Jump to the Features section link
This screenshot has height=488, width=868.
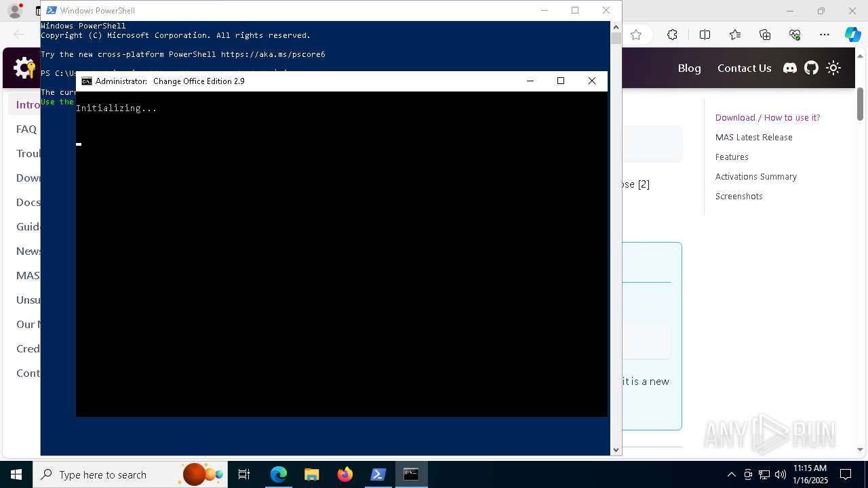732,157
